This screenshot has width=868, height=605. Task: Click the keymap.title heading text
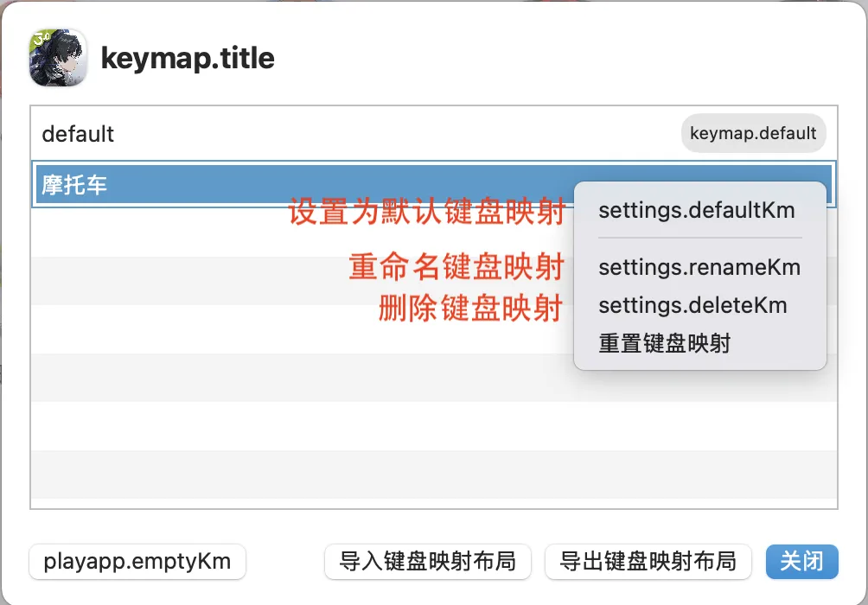click(188, 58)
